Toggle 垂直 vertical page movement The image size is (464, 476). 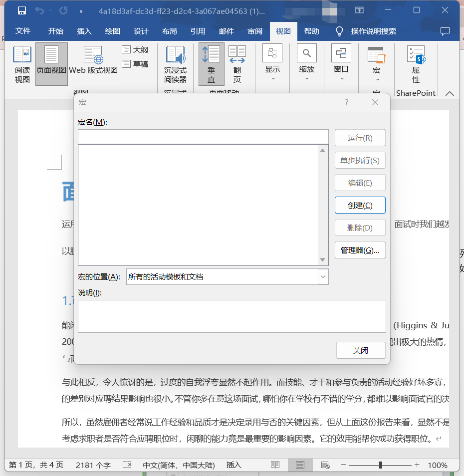pyautogui.click(x=211, y=64)
